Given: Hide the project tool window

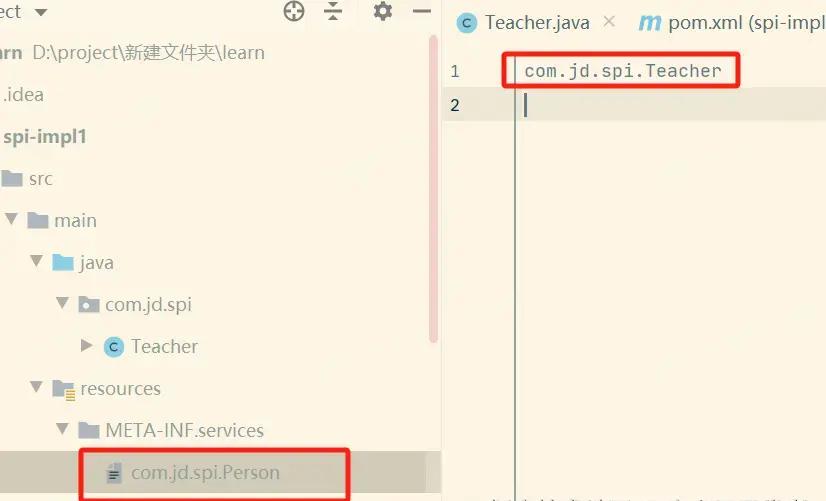Looking at the screenshot, I should [422, 11].
